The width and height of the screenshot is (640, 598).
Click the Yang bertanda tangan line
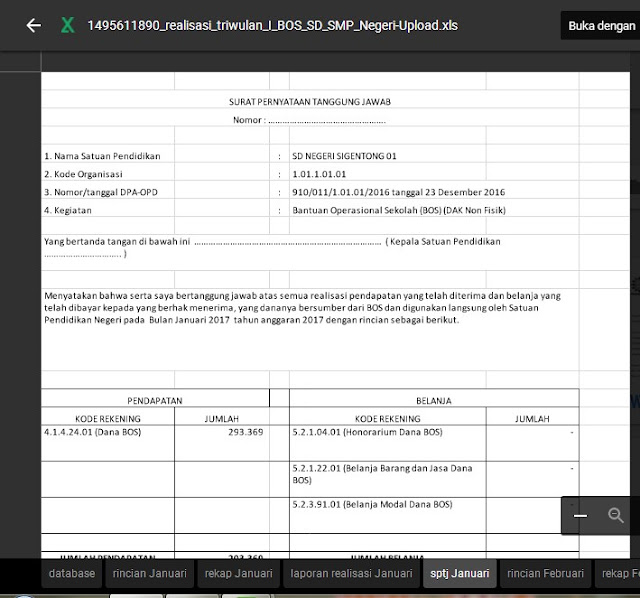tap(272, 247)
